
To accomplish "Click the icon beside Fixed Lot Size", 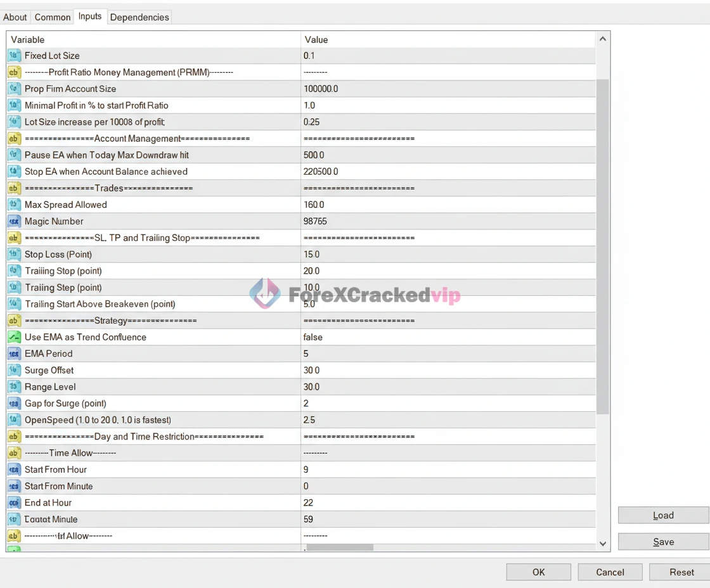I will 14,56.
